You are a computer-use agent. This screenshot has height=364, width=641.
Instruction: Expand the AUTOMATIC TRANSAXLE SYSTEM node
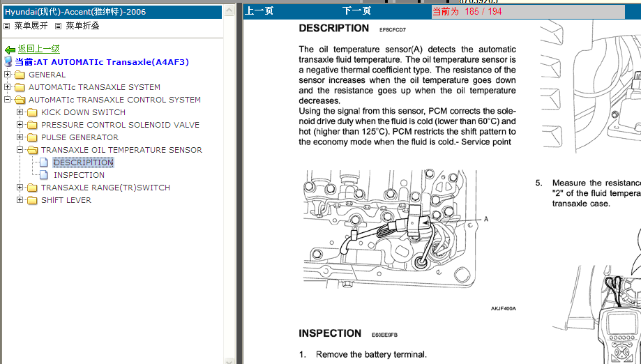(x=8, y=87)
